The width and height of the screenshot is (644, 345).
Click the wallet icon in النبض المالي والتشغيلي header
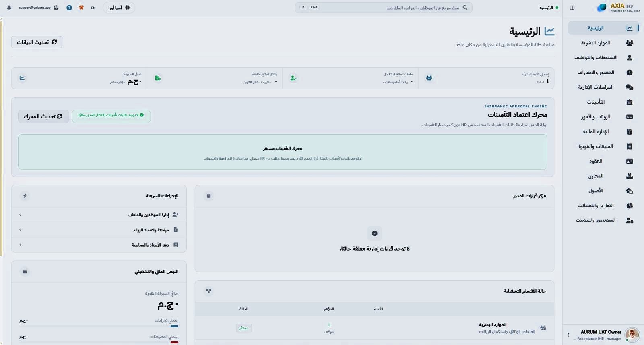pyautogui.click(x=25, y=272)
